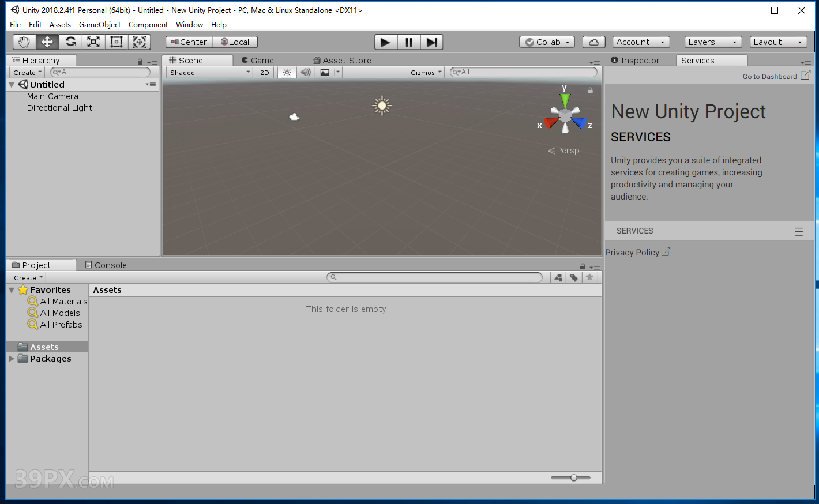Open the Privacy Policy link

[x=637, y=253]
